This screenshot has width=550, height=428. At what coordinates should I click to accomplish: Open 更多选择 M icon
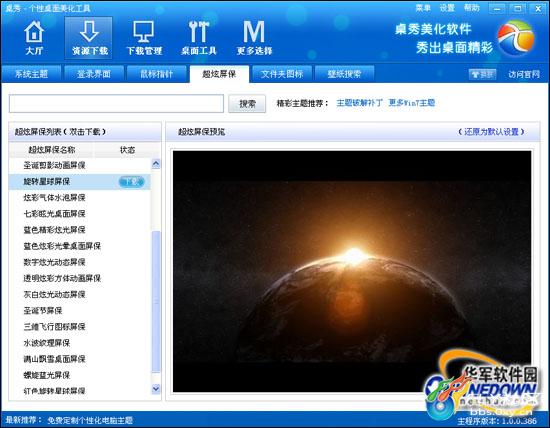pos(254,38)
